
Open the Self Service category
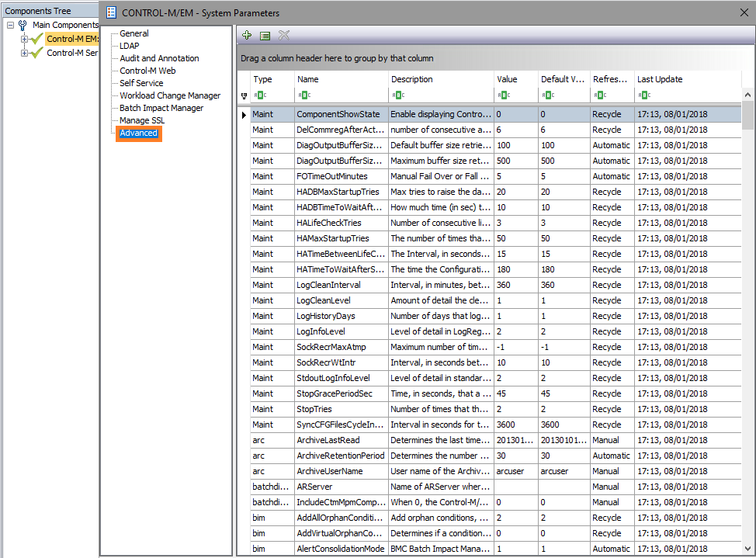(141, 84)
